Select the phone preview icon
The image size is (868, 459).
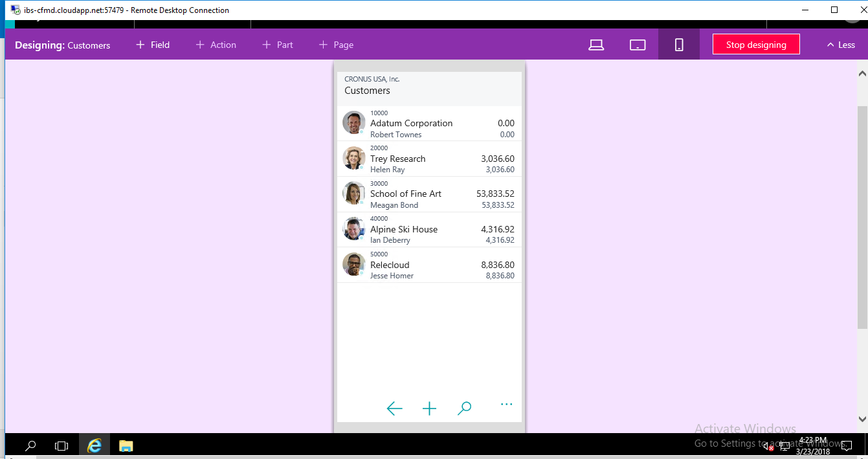[x=679, y=45]
